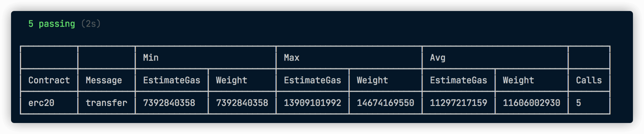Click the "Calls" column header
This screenshot has height=134, width=644.
click(589, 80)
